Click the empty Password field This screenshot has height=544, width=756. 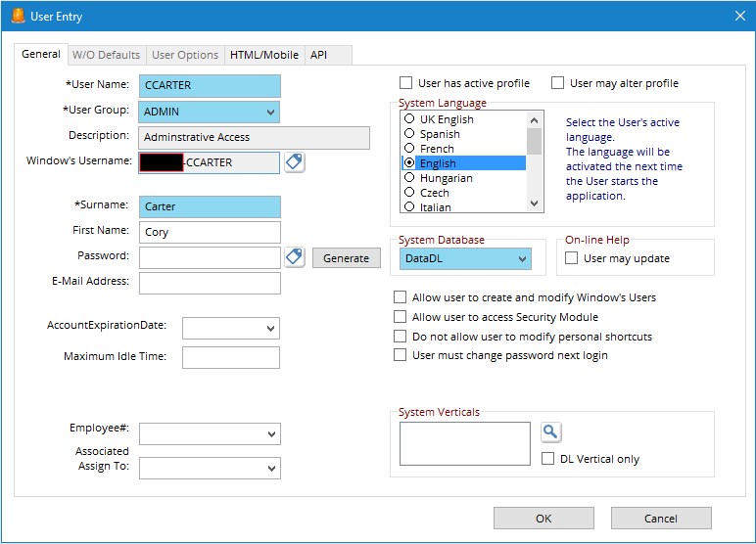pyautogui.click(x=210, y=257)
